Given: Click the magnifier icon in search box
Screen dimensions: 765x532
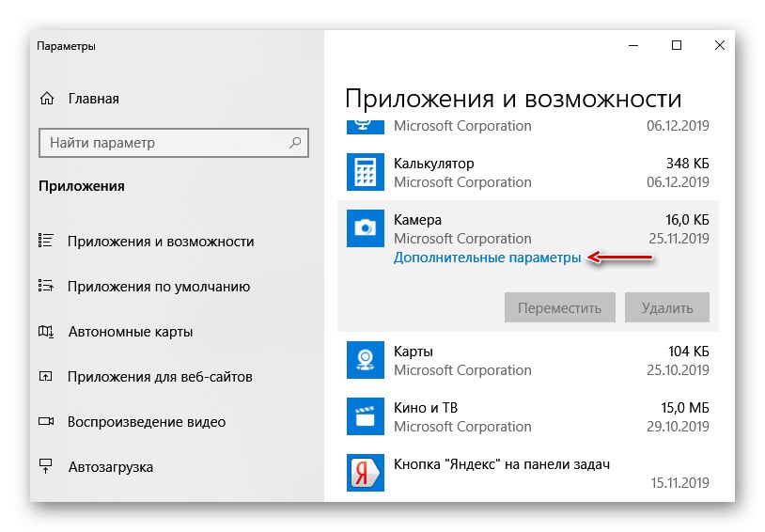Looking at the screenshot, I should tap(295, 143).
